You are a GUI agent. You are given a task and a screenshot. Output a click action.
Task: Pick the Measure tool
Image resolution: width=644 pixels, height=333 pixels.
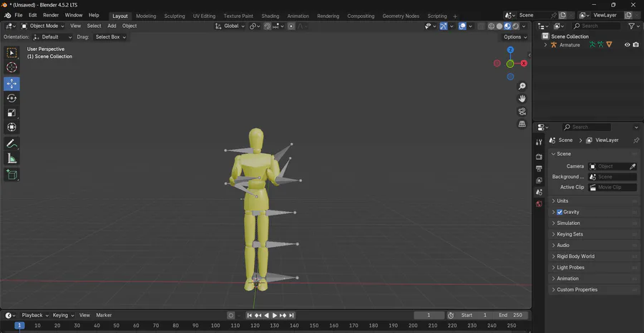click(x=11, y=158)
